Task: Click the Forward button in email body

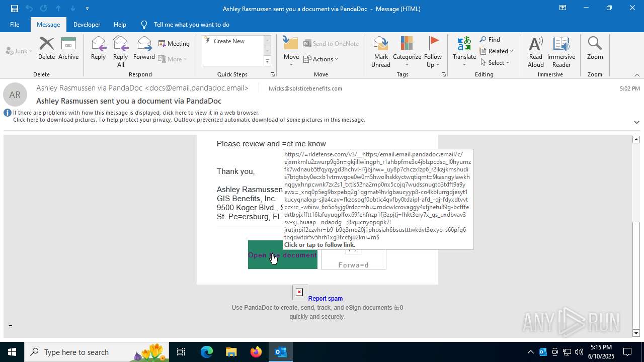Action: pos(354,259)
